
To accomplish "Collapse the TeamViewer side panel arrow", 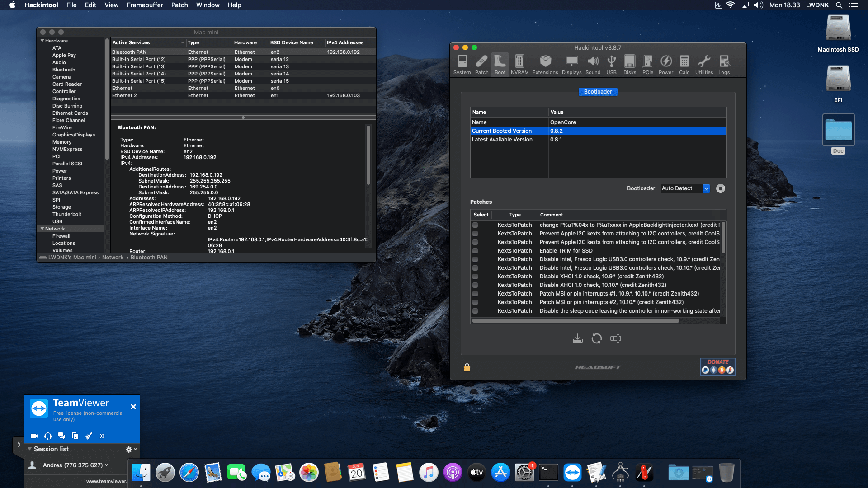I will [x=19, y=445].
